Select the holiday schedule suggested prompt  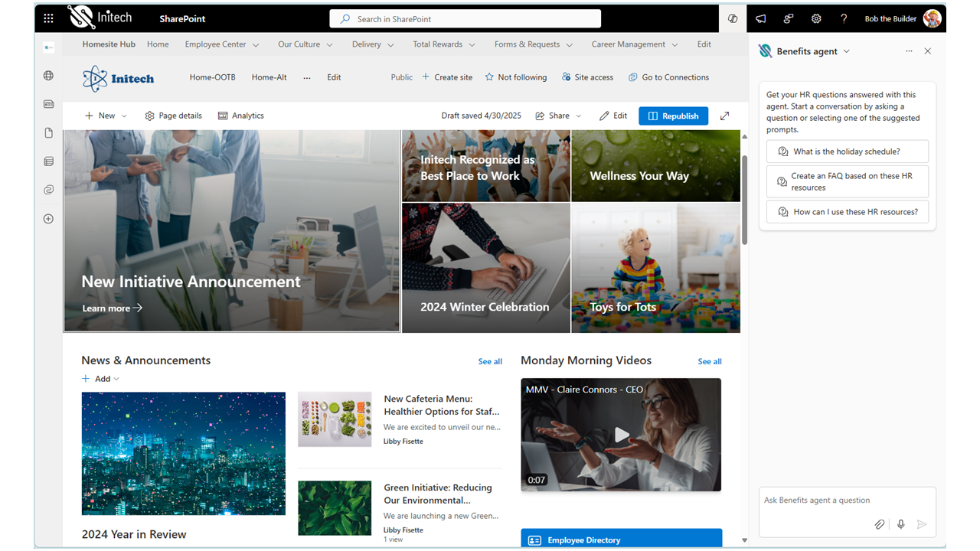pyautogui.click(x=848, y=152)
